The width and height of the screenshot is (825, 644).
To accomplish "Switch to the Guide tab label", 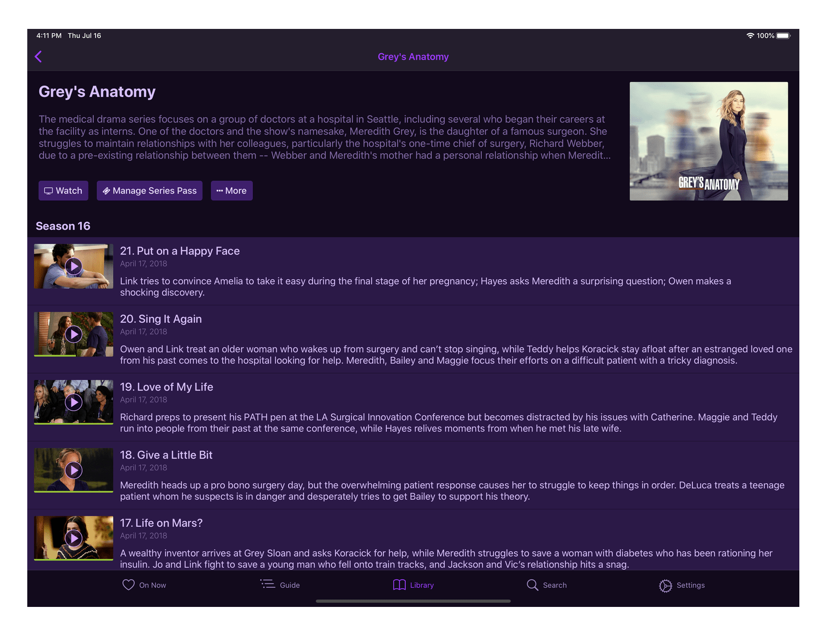I will click(x=290, y=585).
